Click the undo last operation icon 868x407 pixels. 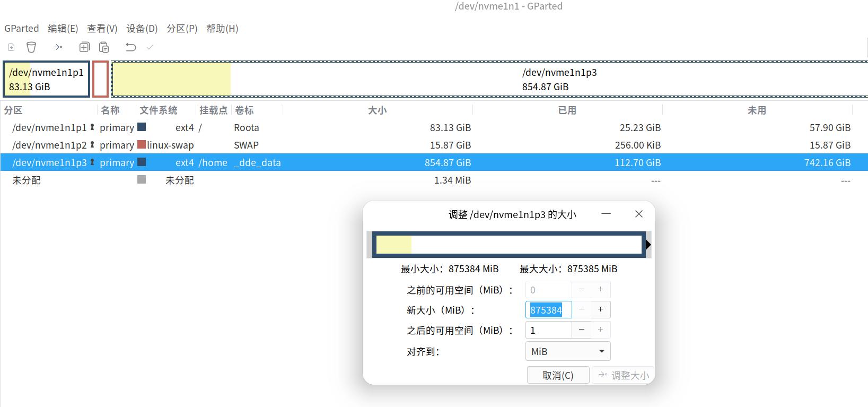(130, 47)
